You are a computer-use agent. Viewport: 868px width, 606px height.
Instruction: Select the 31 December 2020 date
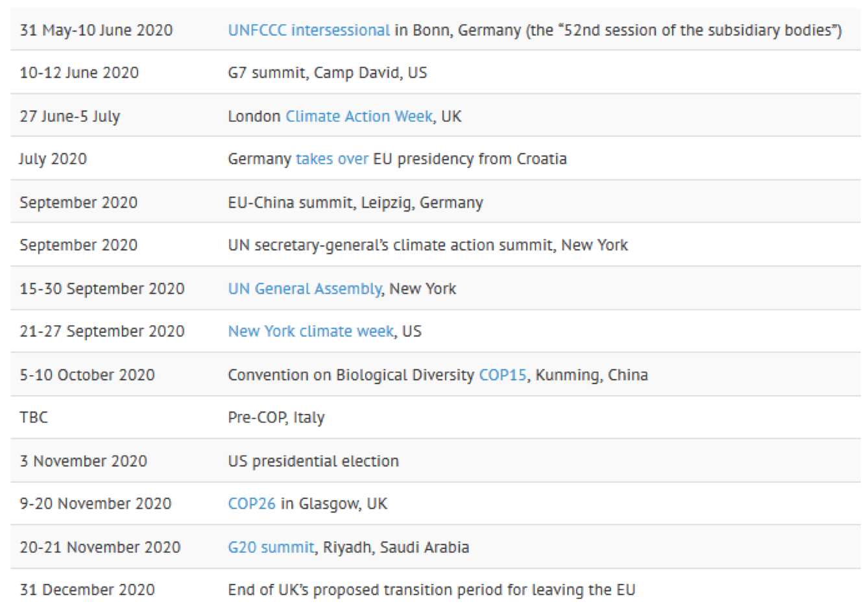(88, 590)
